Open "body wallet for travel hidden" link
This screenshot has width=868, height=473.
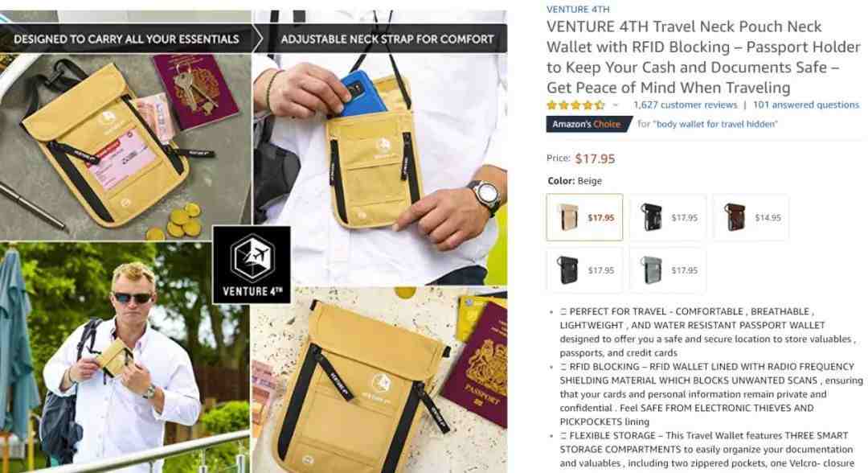[x=715, y=124]
